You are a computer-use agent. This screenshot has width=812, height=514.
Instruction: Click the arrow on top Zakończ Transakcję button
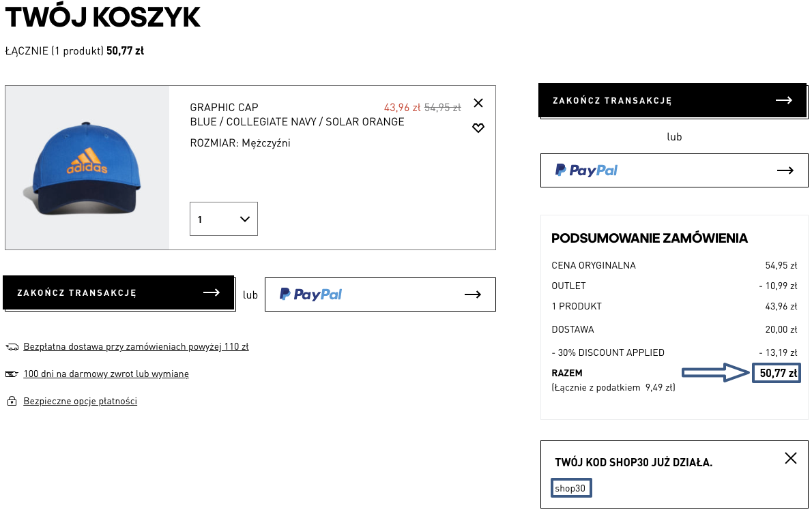(784, 100)
